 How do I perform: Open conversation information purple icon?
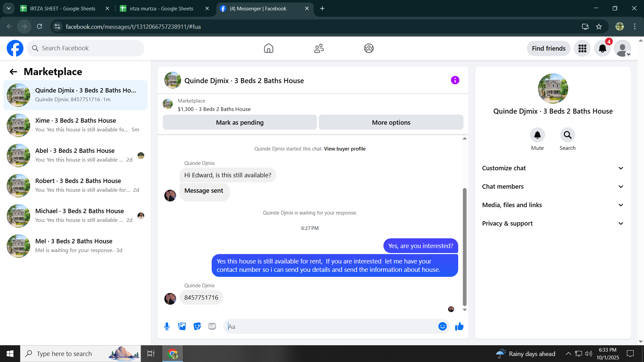(x=455, y=80)
